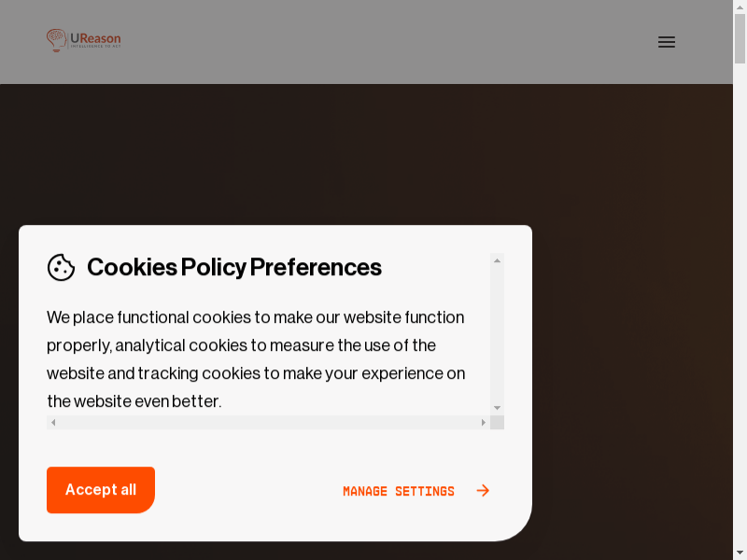Click the cookie icon in the dialog

(62, 268)
